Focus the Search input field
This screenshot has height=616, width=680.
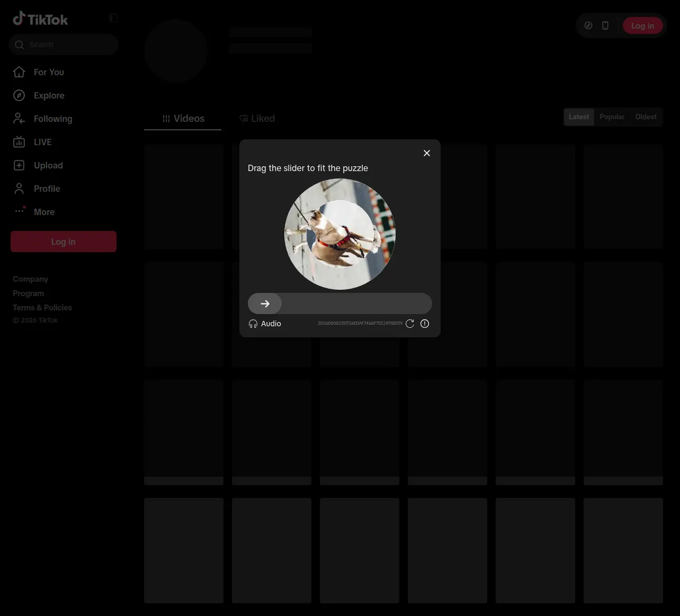click(x=64, y=44)
